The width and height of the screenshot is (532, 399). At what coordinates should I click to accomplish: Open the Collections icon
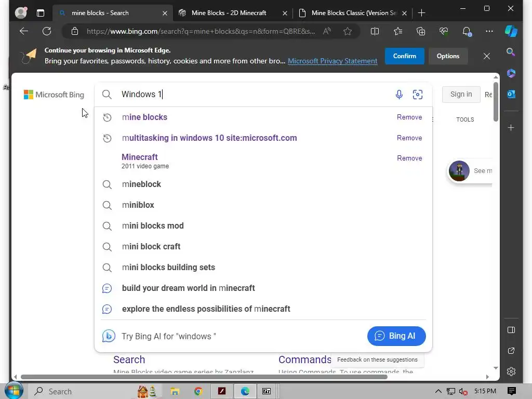pyautogui.click(x=421, y=31)
